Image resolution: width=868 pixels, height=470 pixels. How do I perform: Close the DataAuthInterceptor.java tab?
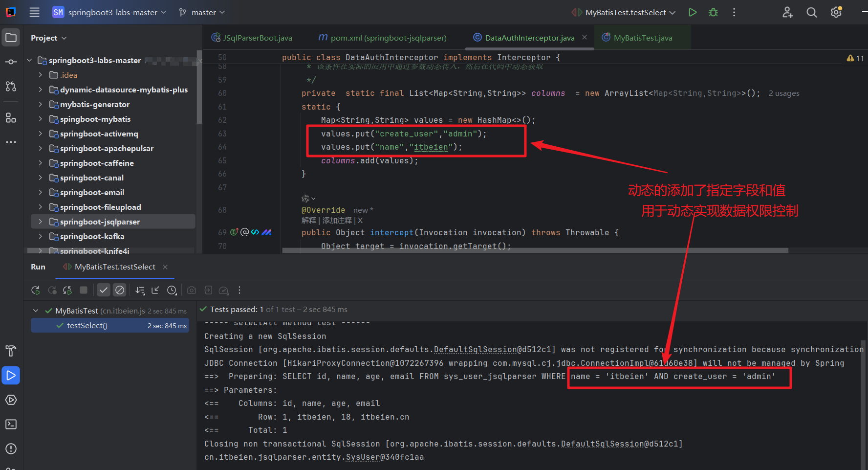point(585,37)
